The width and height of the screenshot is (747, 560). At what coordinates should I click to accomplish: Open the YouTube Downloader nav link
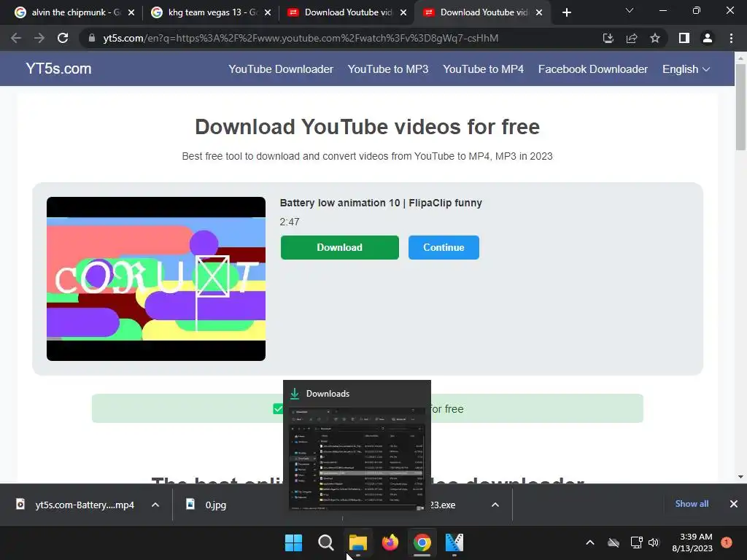tap(281, 69)
